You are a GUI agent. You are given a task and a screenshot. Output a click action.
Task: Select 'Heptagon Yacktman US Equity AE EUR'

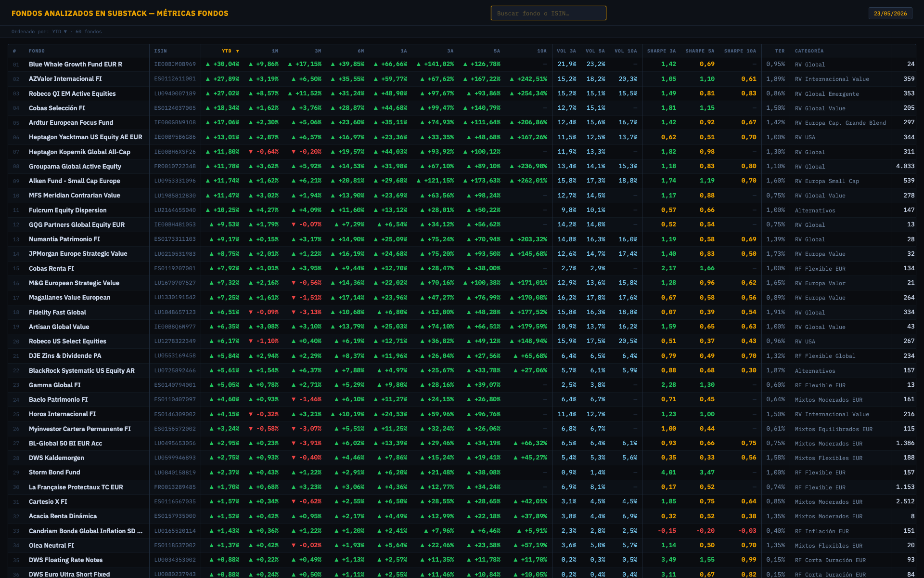click(x=86, y=137)
